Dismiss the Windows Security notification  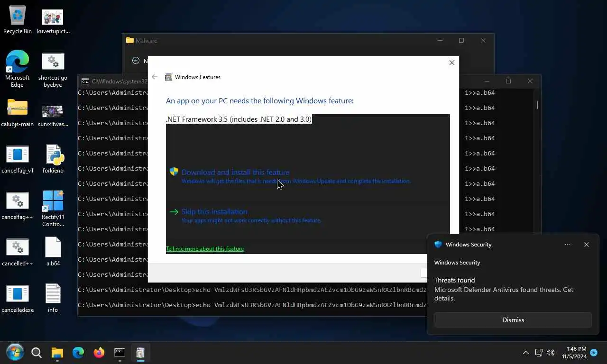tap(513, 320)
